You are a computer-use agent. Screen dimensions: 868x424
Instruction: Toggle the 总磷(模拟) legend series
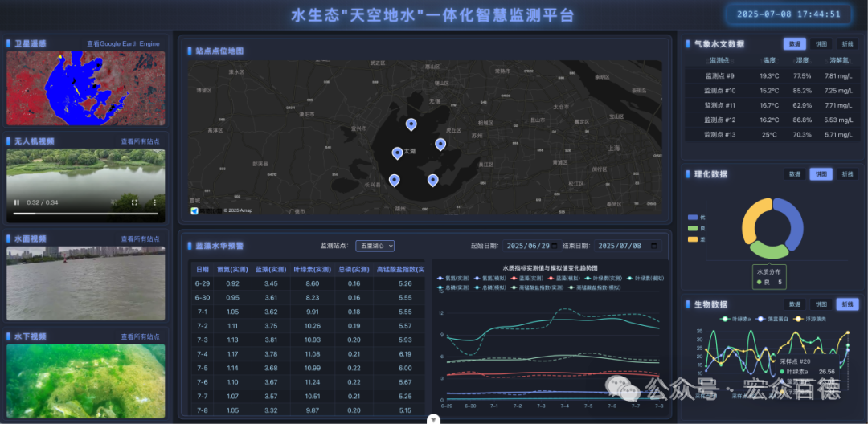492,287
